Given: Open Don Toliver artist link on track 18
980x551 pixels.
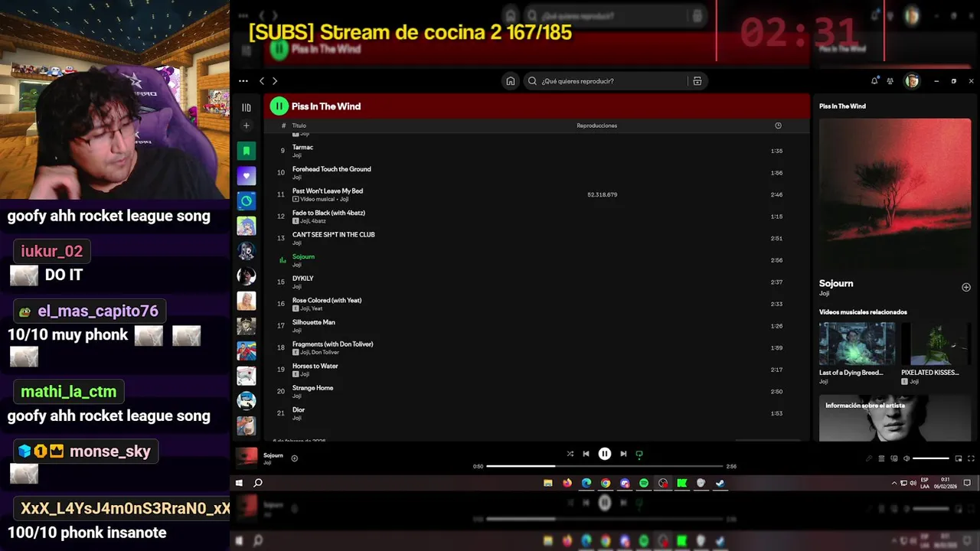Looking at the screenshot, I should 325,352.
